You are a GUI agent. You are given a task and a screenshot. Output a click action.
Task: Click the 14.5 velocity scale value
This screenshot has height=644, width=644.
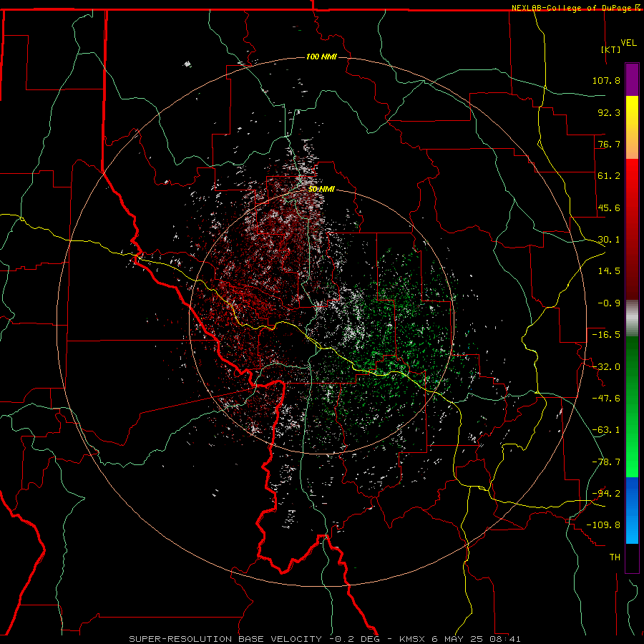coord(609,271)
